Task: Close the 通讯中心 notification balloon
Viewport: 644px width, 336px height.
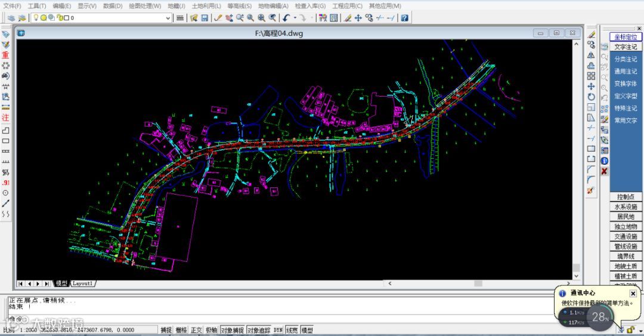Action: point(633,294)
